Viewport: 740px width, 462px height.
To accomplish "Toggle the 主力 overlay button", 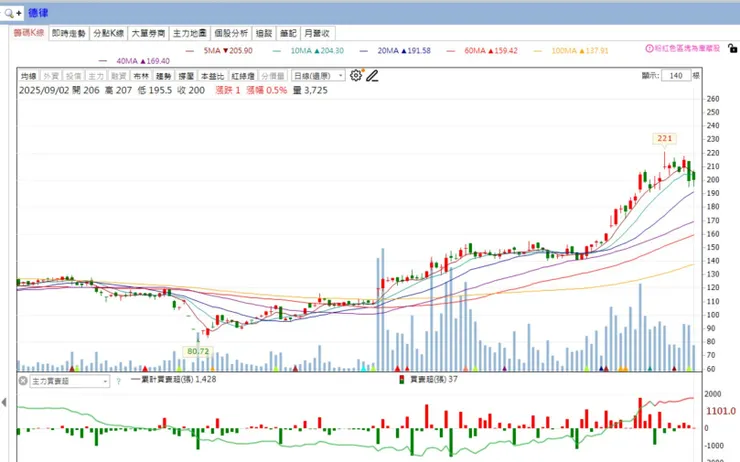I will [96, 76].
